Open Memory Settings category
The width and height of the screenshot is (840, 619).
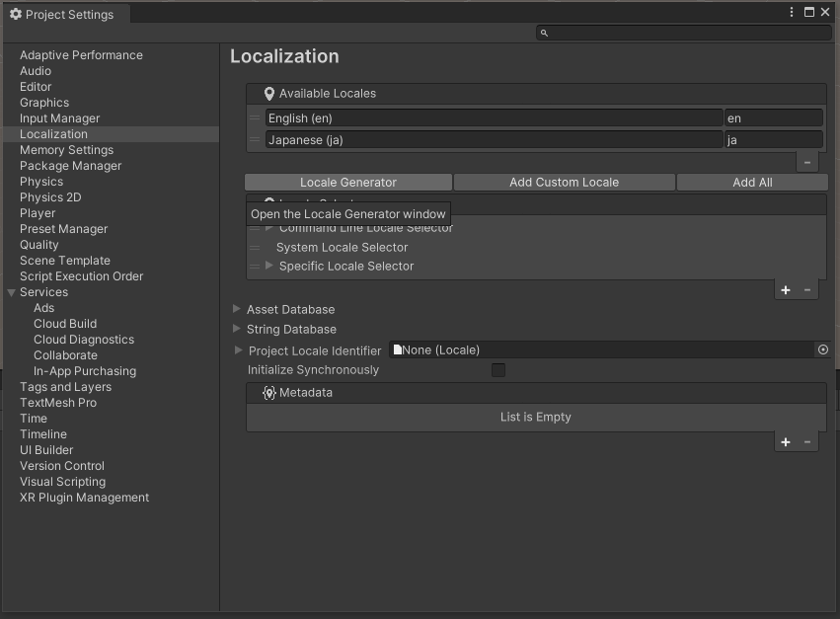(66, 150)
